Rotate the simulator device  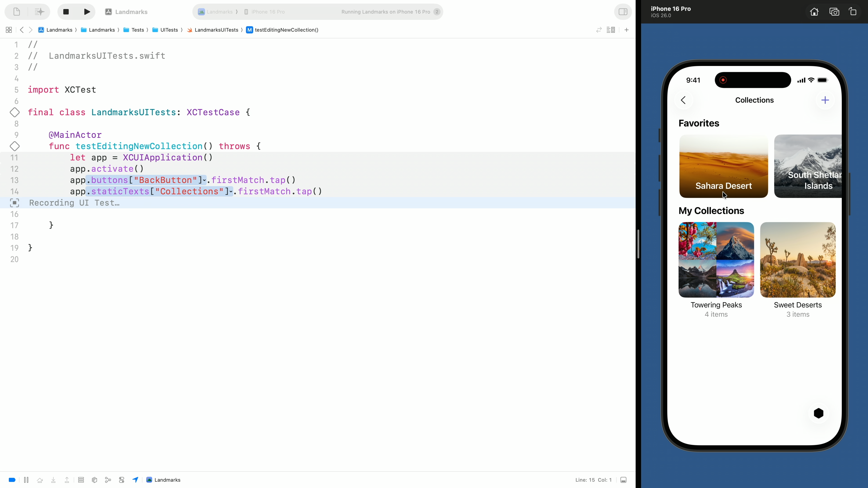(853, 12)
